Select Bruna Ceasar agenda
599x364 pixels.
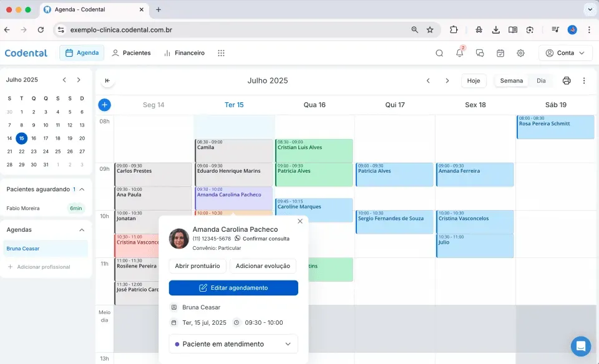click(x=46, y=249)
